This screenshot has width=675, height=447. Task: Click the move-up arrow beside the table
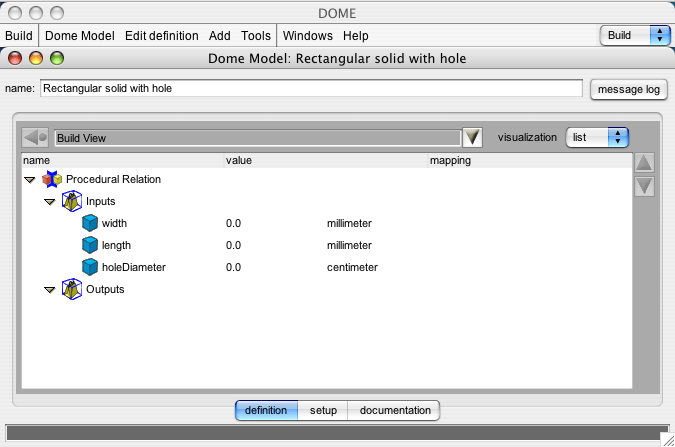point(644,163)
